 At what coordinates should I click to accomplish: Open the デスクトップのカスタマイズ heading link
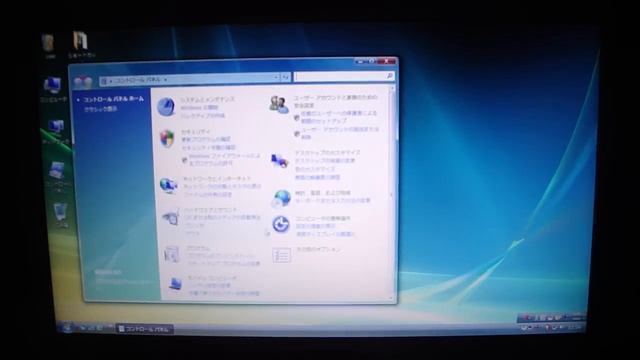coord(327,153)
